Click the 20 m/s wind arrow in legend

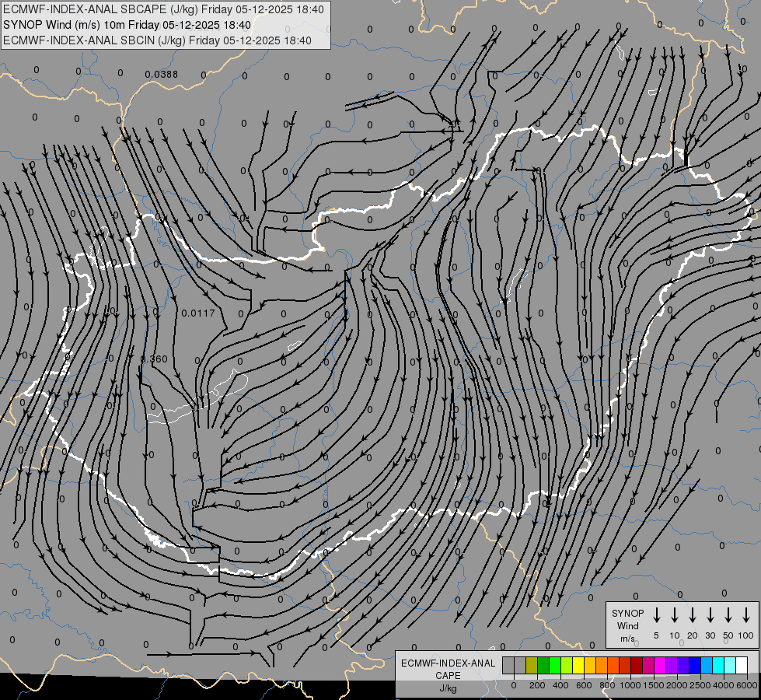point(692,615)
